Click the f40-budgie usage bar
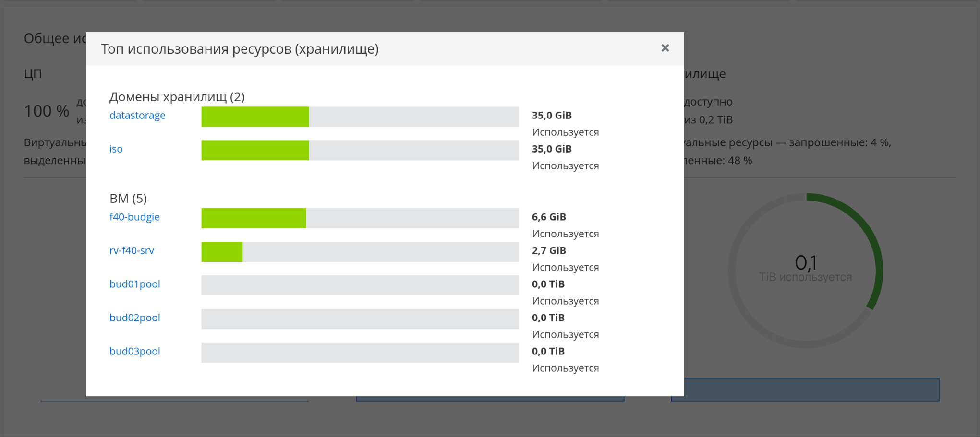Screen dimensions: 980x437 tap(360, 218)
